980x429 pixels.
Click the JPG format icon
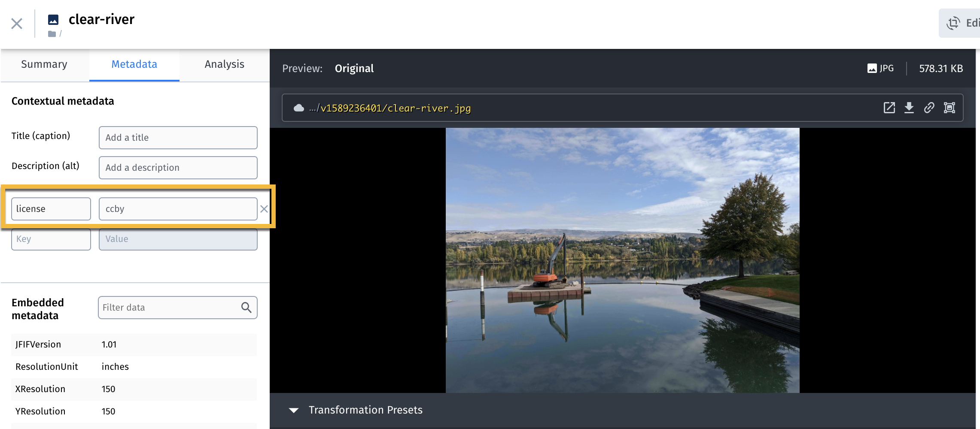(x=872, y=68)
